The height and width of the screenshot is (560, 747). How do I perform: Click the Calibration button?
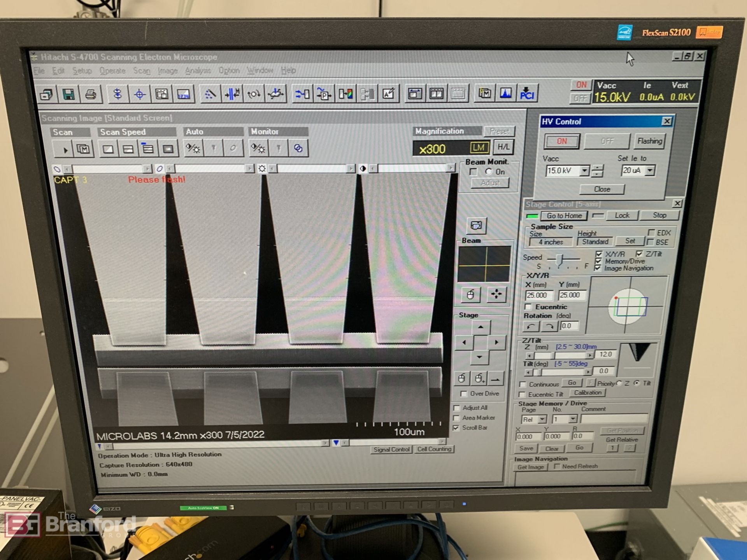tap(587, 393)
